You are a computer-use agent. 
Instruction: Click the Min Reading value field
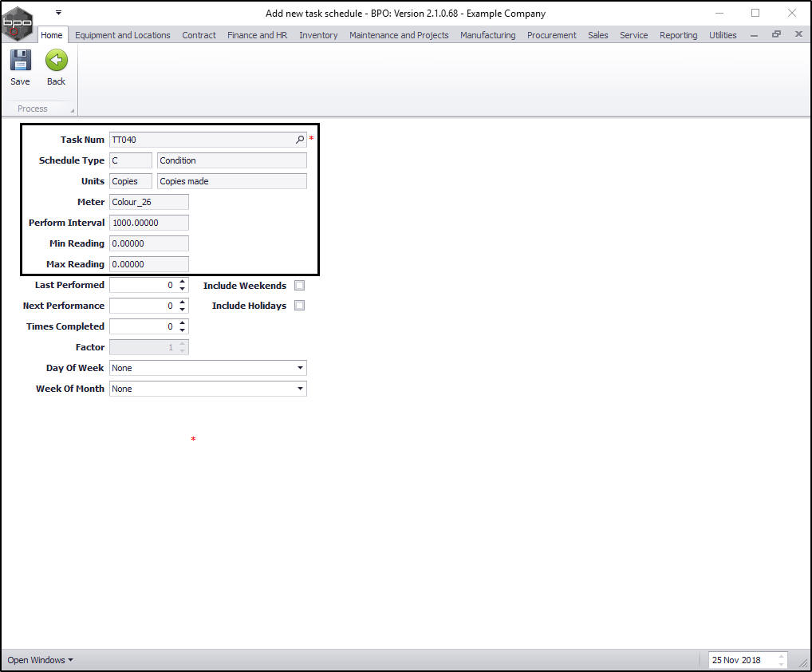point(148,243)
